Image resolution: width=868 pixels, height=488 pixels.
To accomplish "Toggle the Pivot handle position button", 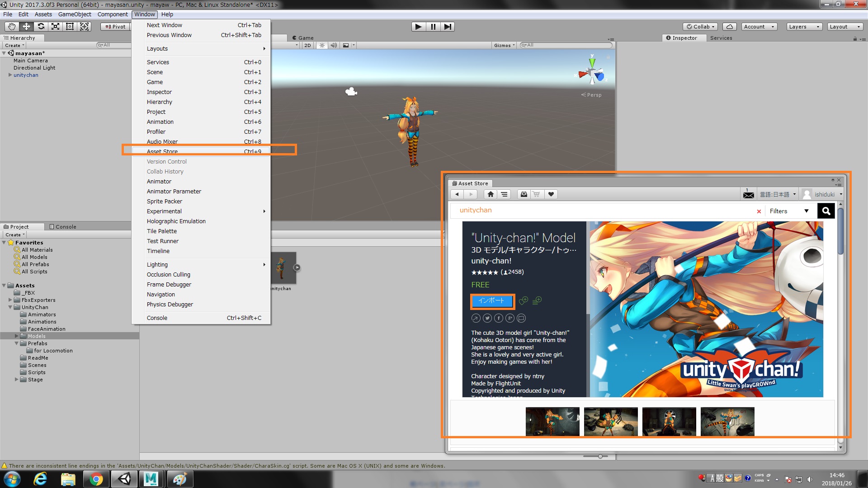I will (115, 27).
